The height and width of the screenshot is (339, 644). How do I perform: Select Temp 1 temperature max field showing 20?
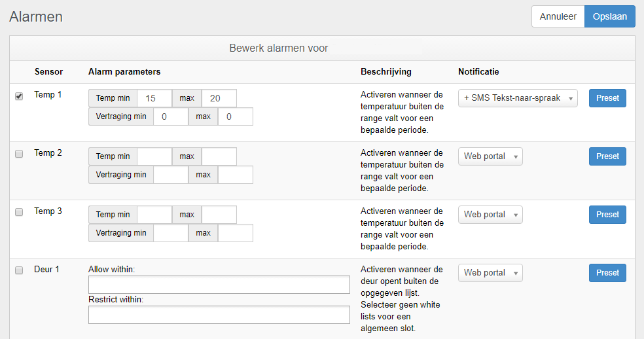click(x=219, y=98)
